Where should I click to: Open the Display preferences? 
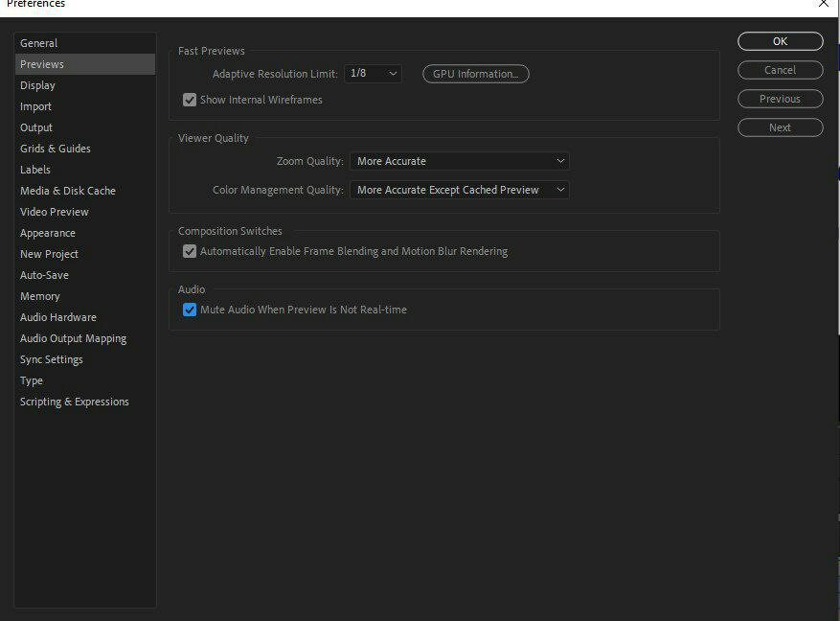pos(85,85)
